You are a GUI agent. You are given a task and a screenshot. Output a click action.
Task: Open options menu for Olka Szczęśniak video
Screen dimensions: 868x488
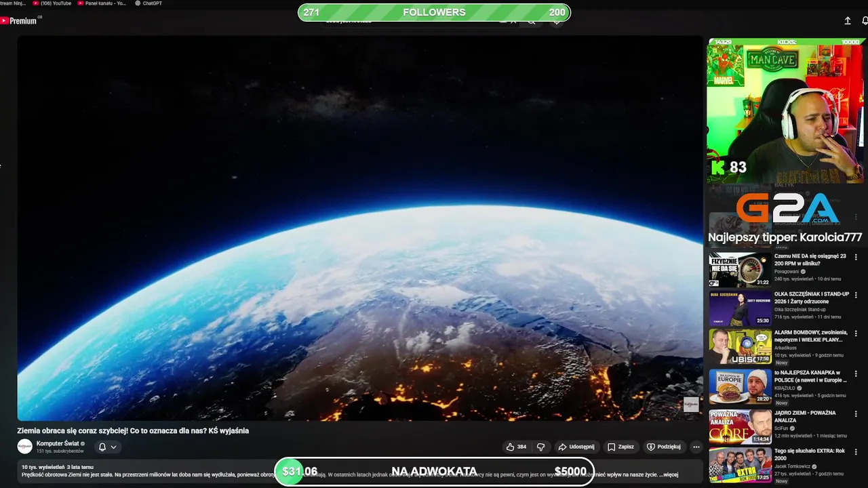856,296
